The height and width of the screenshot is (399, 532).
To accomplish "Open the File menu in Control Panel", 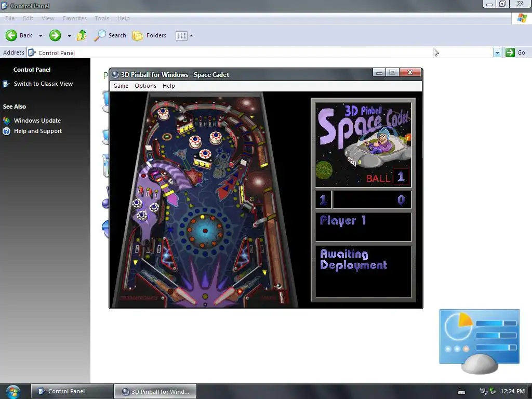I will (10, 18).
